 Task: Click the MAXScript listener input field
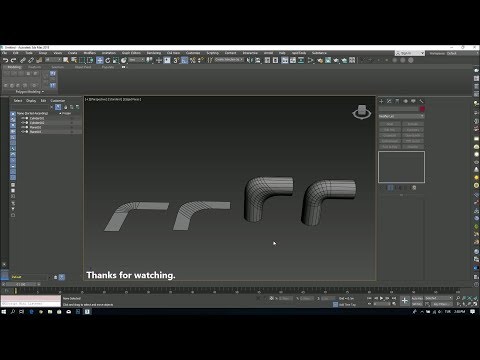point(31,304)
